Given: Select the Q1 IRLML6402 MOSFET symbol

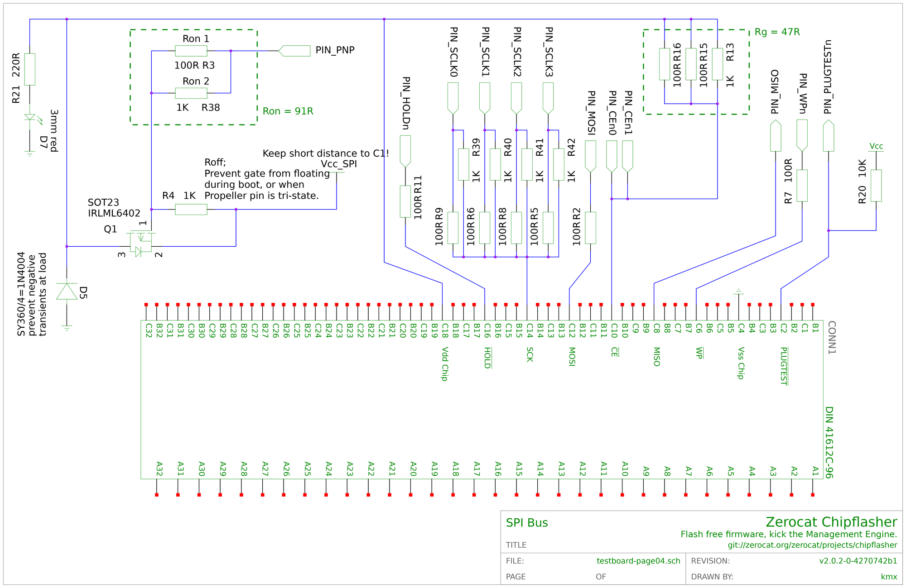Looking at the screenshot, I should pyautogui.click(x=141, y=243).
